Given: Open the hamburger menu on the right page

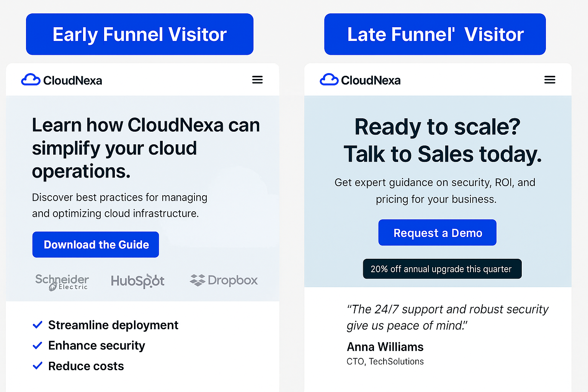Looking at the screenshot, I should pyautogui.click(x=550, y=80).
